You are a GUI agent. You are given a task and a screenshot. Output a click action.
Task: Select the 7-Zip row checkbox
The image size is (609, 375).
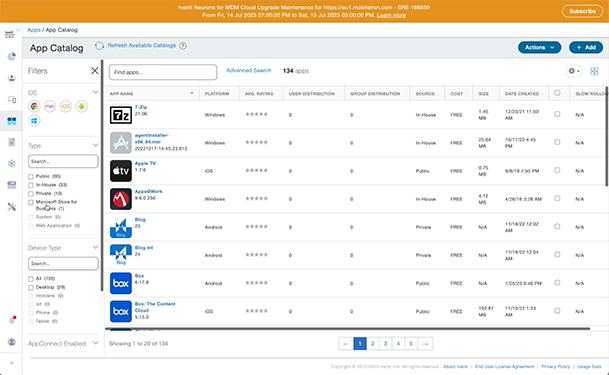click(557, 114)
